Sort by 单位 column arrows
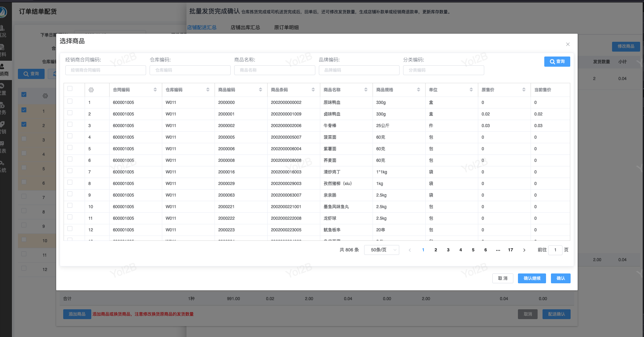 tap(471, 90)
